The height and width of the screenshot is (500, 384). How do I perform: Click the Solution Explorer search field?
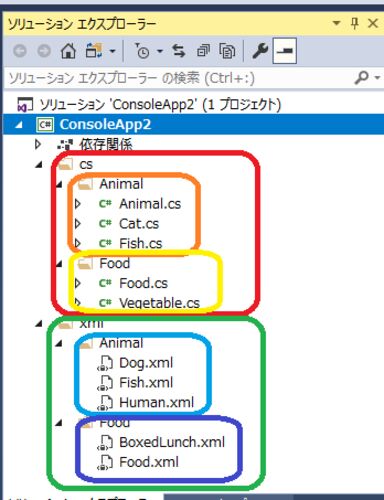point(178,78)
